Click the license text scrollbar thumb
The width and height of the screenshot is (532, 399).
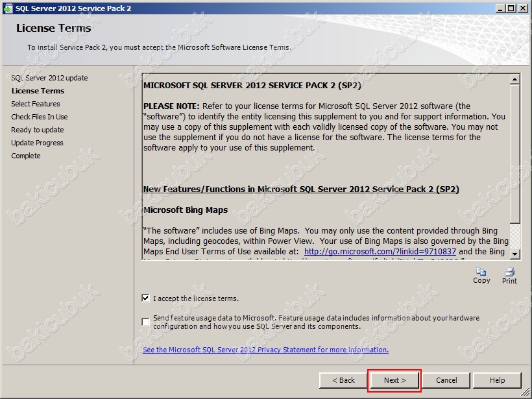click(x=514, y=154)
